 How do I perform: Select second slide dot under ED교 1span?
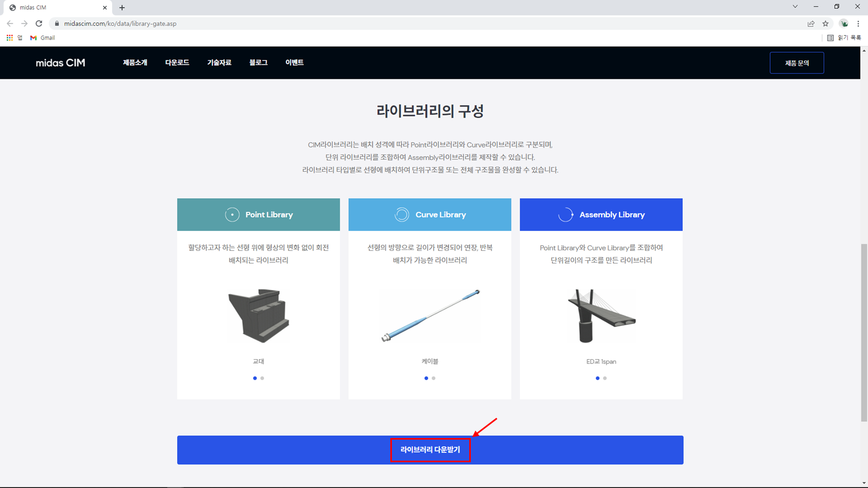click(605, 378)
